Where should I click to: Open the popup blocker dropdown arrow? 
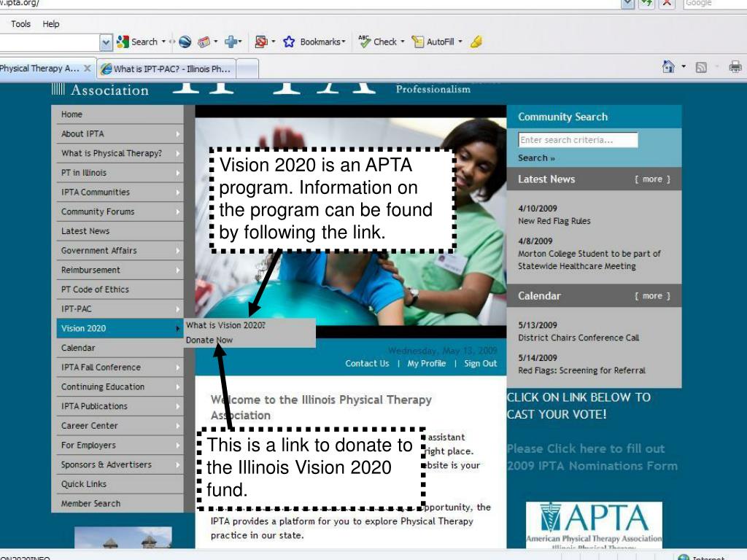coord(274,42)
